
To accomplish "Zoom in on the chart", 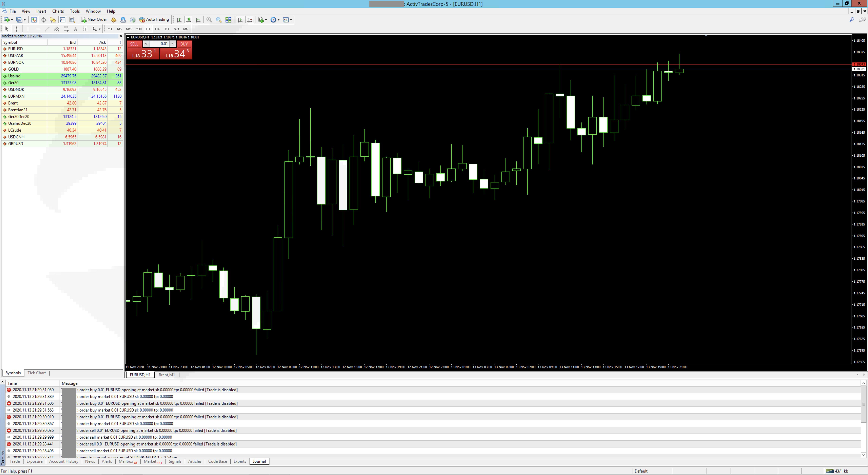I will tap(209, 20).
